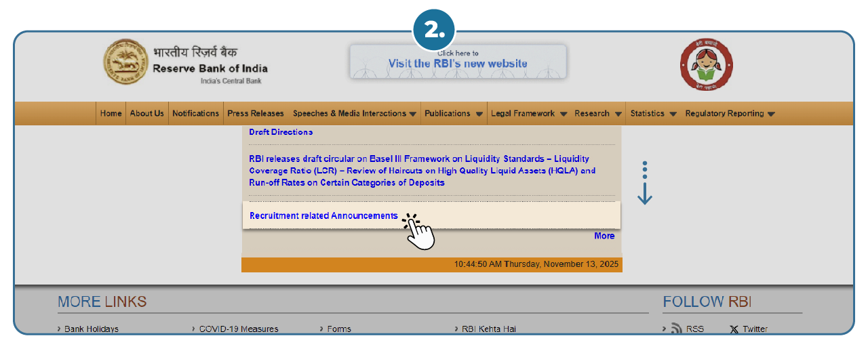Expand the Regulatory Reporting menu

(730, 114)
